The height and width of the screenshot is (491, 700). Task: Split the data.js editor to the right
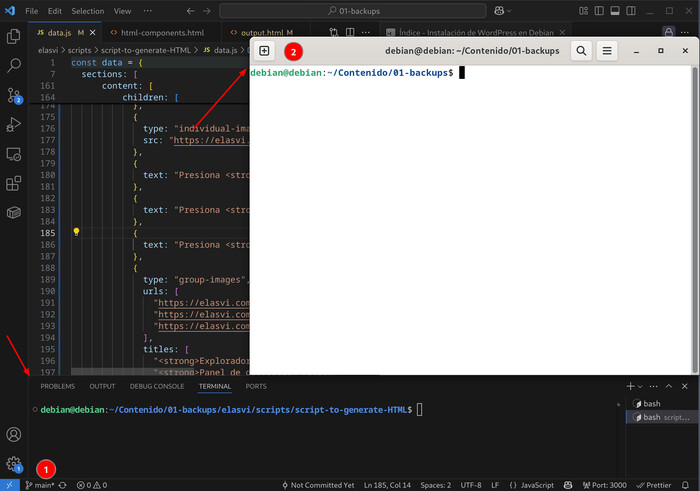(x=350, y=32)
